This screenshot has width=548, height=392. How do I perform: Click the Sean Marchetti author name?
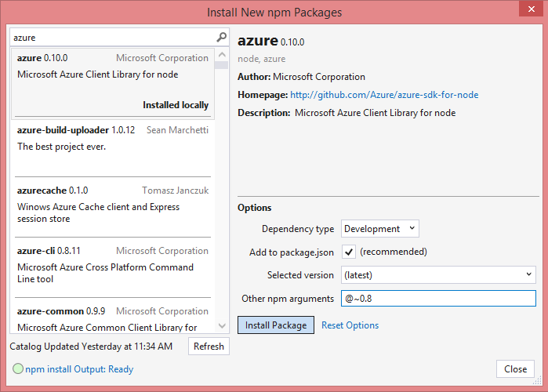(x=177, y=130)
